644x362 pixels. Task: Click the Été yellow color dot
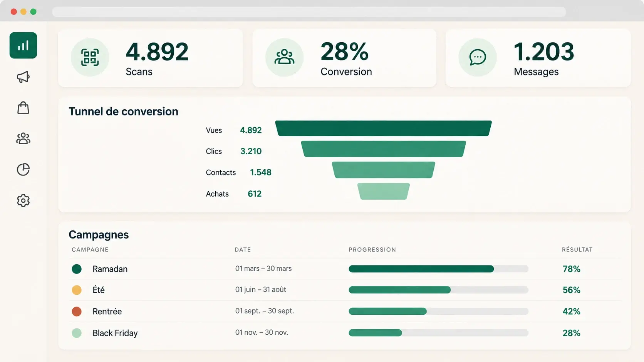tap(77, 290)
